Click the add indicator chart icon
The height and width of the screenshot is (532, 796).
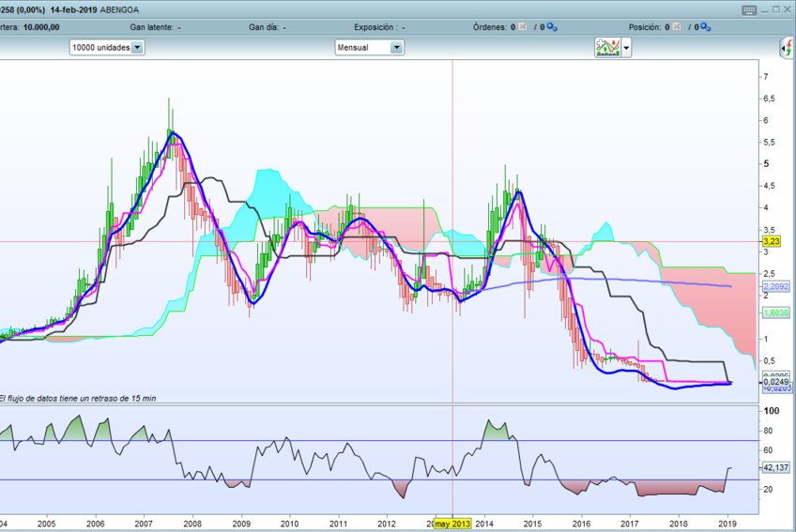pos(607,48)
